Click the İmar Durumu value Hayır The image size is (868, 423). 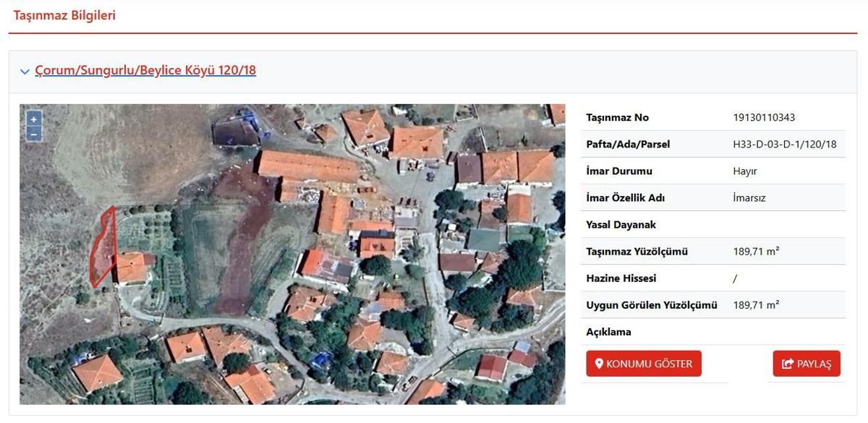[x=745, y=171]
